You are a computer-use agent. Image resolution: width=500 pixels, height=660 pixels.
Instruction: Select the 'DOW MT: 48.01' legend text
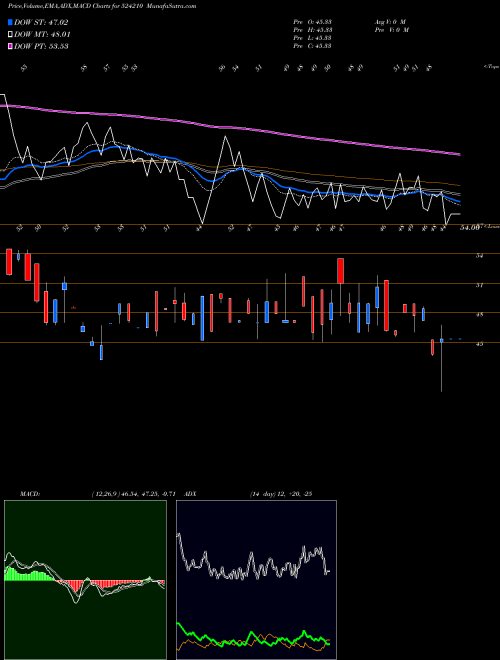click(42, 35)
